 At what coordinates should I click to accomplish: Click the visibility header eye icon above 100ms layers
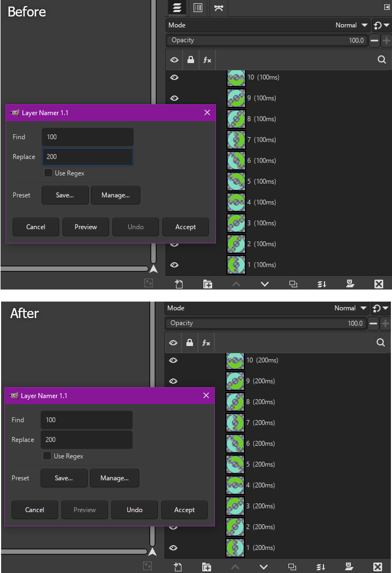174,60
